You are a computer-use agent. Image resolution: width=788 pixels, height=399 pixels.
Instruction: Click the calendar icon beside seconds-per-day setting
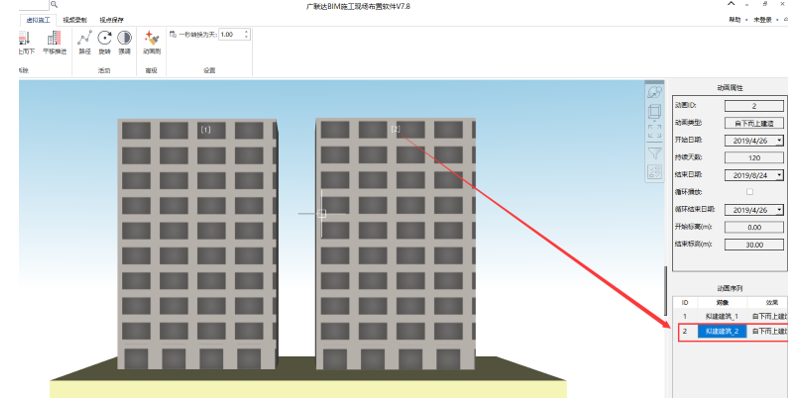click(173, 34)
